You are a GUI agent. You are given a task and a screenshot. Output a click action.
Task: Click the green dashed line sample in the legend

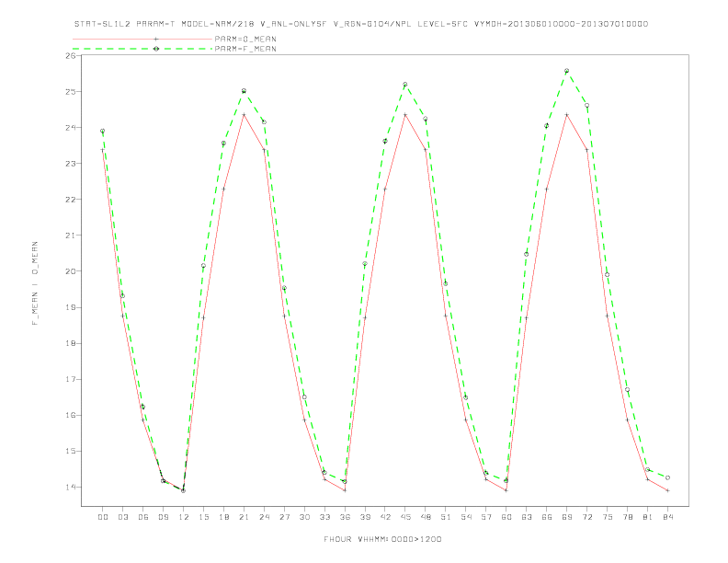click(142, 49)
